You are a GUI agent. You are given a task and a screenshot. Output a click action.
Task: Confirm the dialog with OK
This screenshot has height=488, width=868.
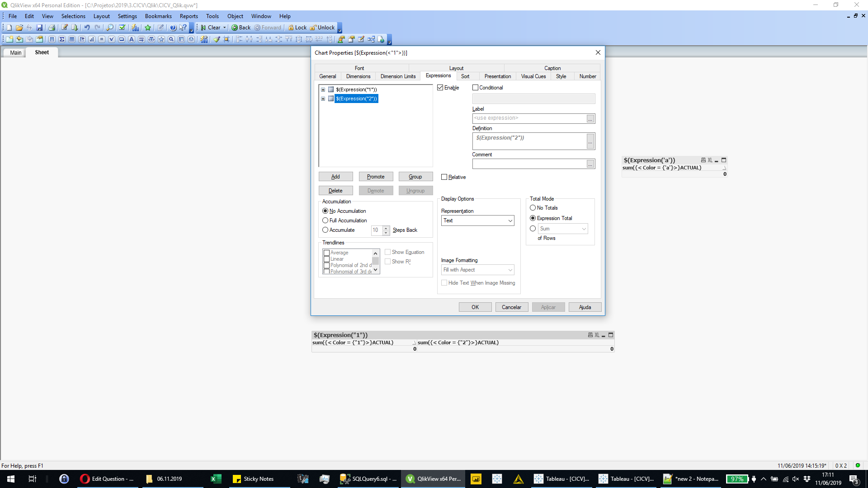coord(475,307)
